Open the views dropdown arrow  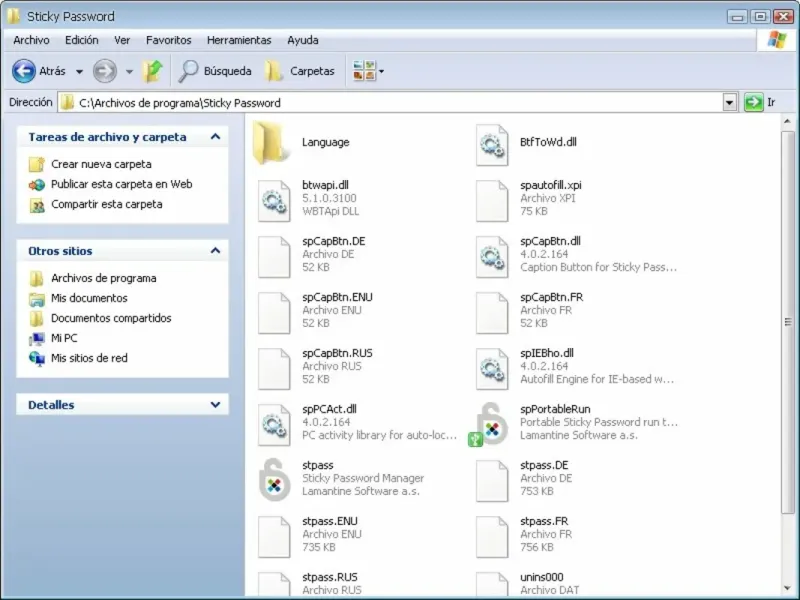[x=381, y=71]
